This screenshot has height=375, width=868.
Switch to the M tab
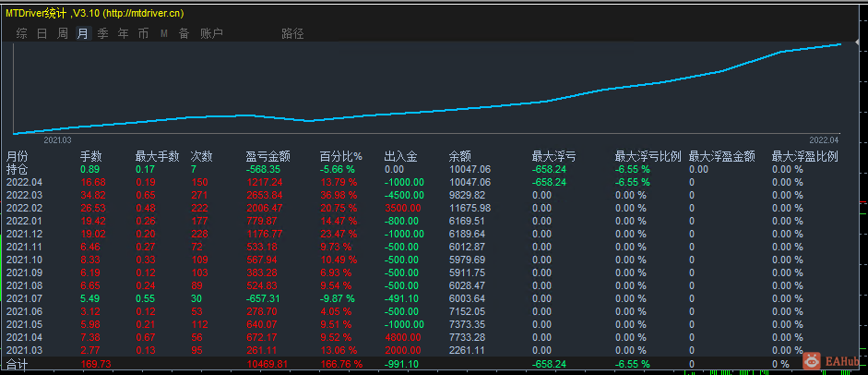(164, 34)
